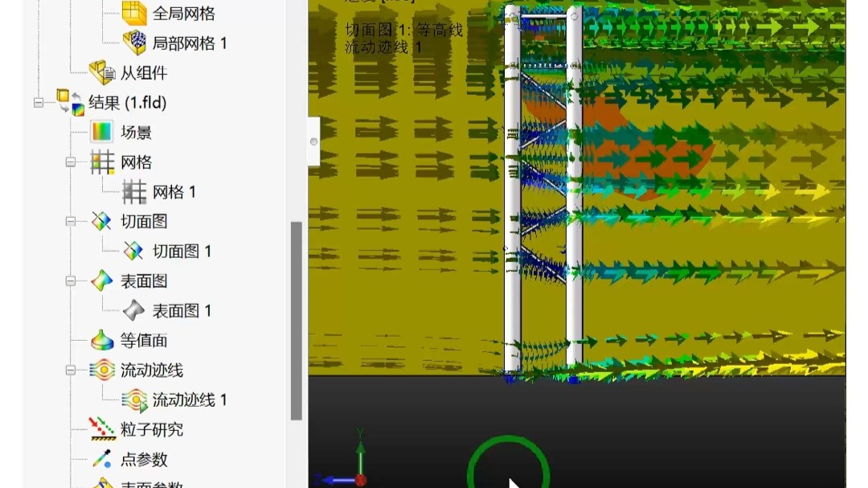Click the 切面图 1: 等高线 legend text in viewport
Screen dimensions: 868x488
pos(403,30)
